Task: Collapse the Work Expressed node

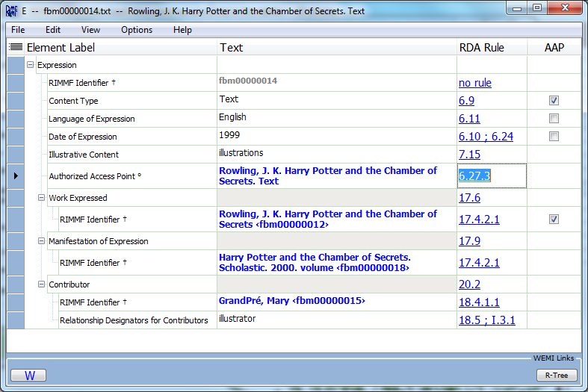Action: click(x=41, y=198)
